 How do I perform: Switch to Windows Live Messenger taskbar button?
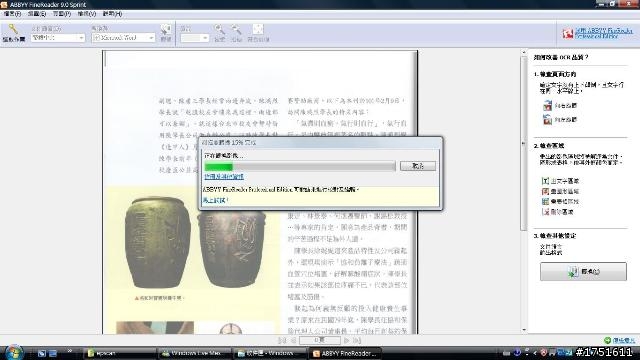point(195,353)
